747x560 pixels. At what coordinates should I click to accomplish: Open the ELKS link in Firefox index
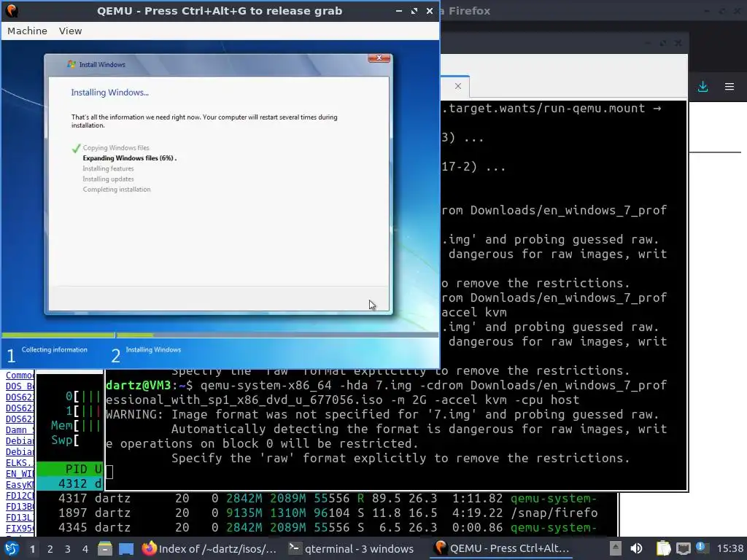pos(20,463)
